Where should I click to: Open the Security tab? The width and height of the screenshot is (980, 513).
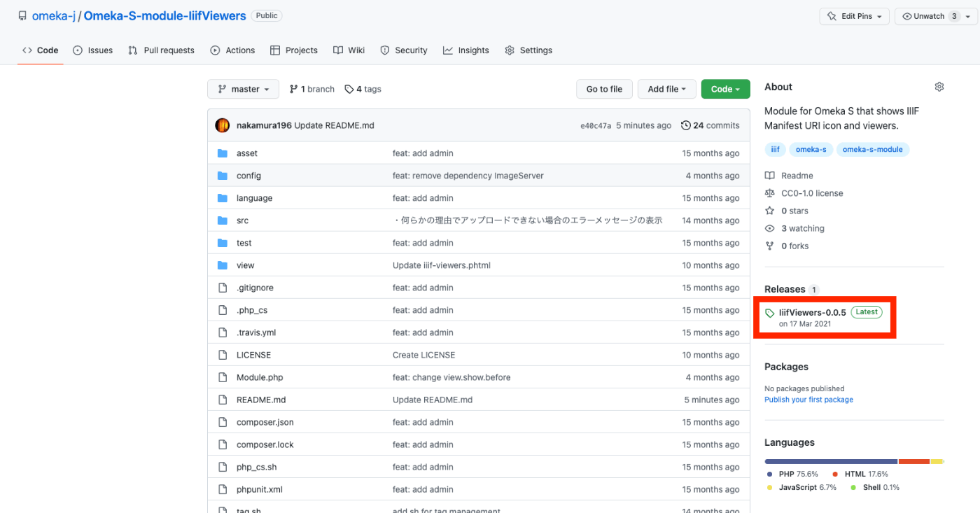pyautogui.click(x=404, y=50)
